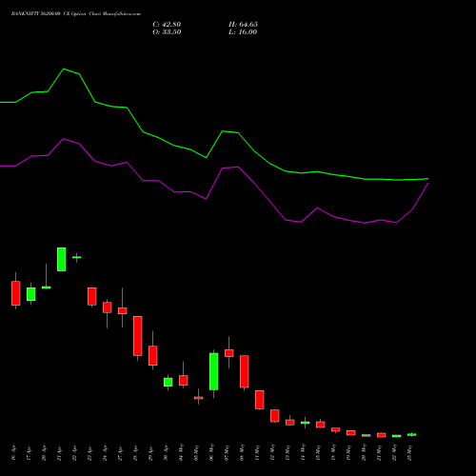The image size is (476, 476).
Task: Select the 16 Apr date label
Action: coord(13,453)
